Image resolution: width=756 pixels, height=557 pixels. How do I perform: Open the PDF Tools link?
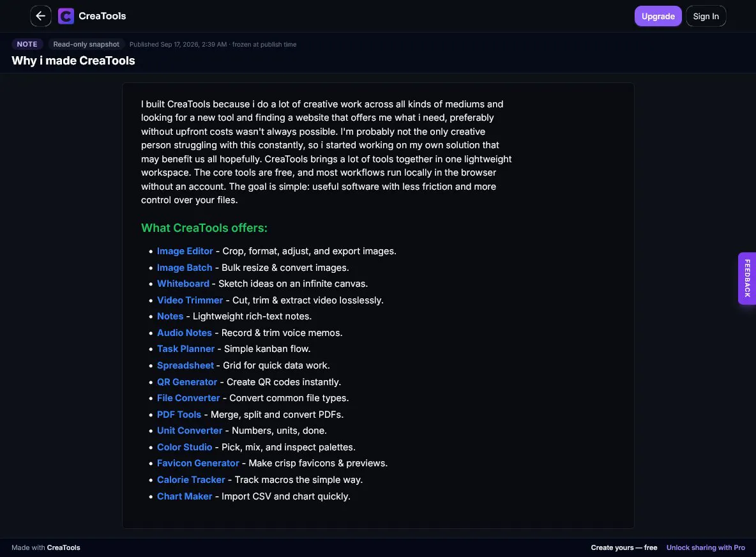click(179, 415)
